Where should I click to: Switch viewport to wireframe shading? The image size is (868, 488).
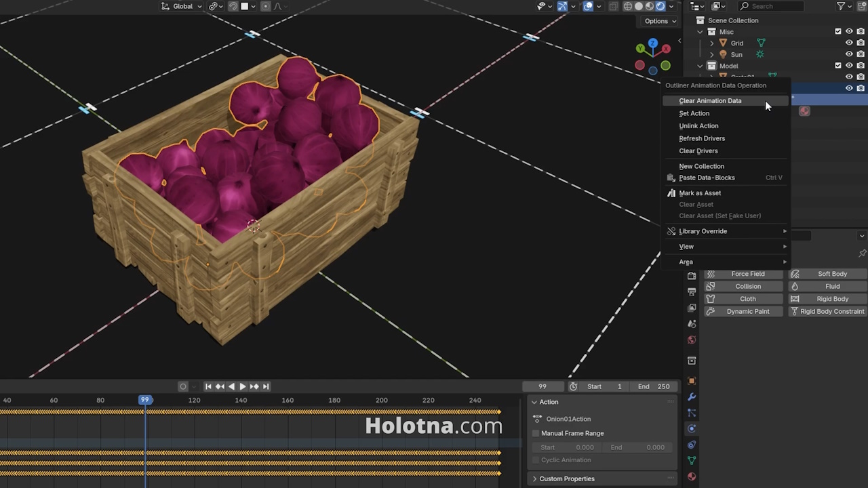click(x=628, y=6)
